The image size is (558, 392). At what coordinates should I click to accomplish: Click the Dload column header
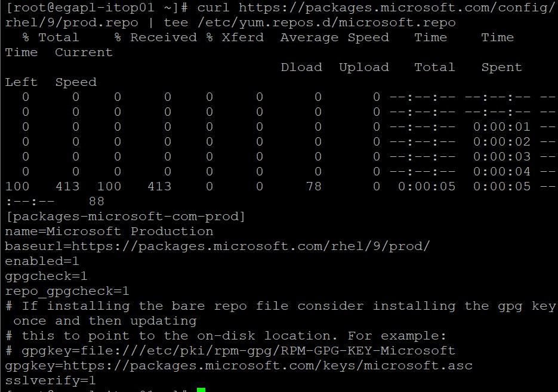[301, 67]
